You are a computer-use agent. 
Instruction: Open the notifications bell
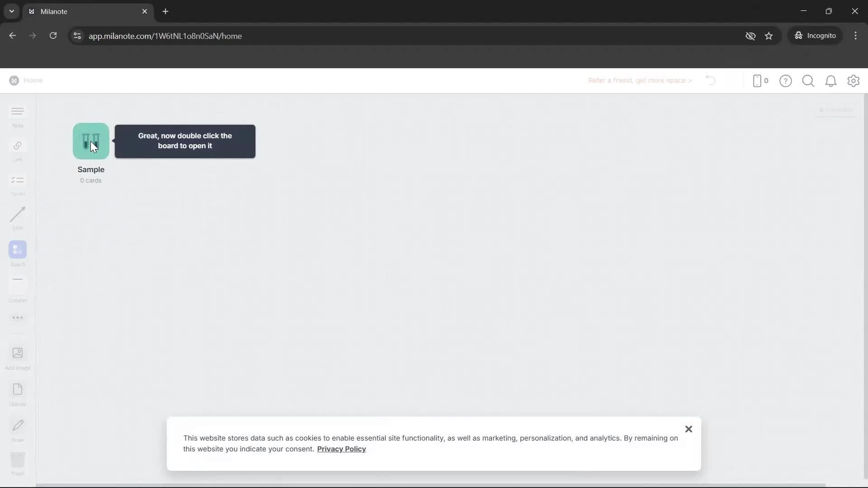click(831, 81)
